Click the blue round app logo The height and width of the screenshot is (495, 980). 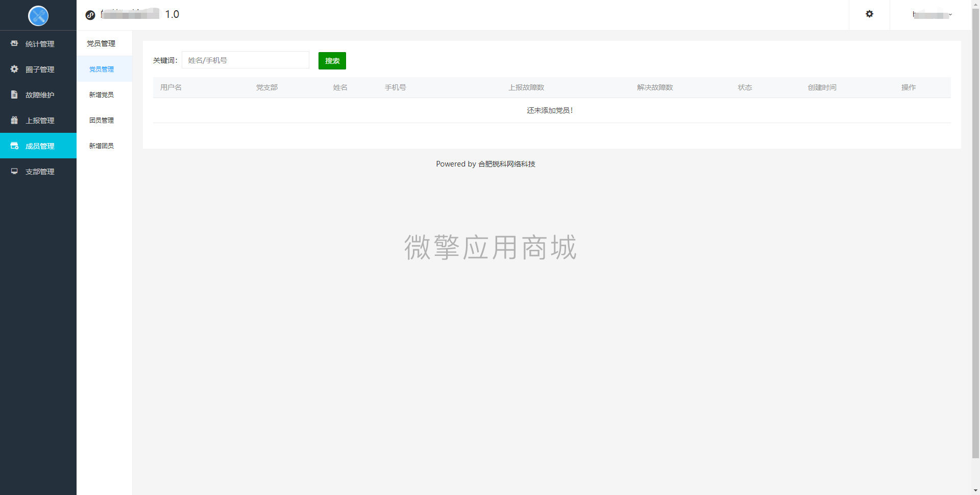click(38, 16)
